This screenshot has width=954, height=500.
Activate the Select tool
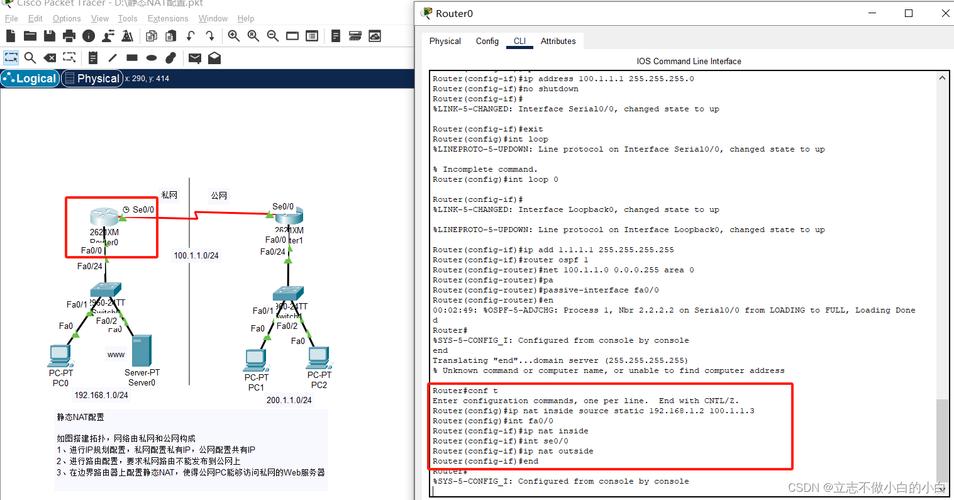[x=11, y=58]
